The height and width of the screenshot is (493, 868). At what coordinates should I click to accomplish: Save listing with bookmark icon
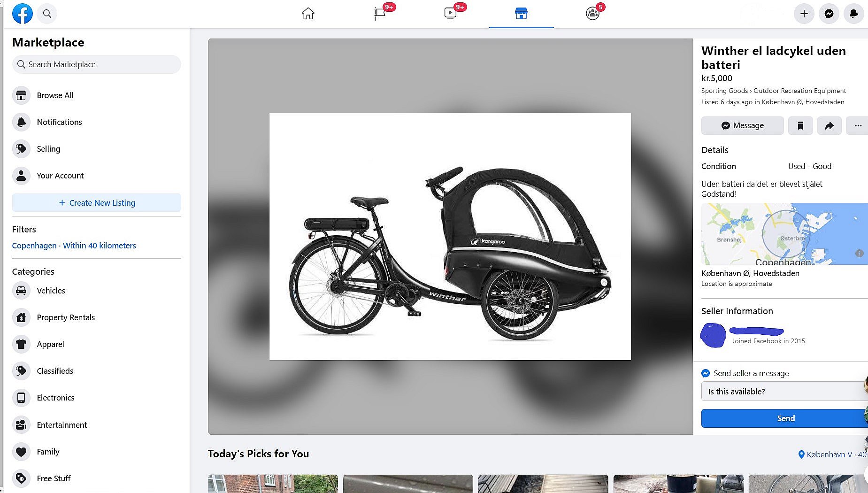pos(800,125)
